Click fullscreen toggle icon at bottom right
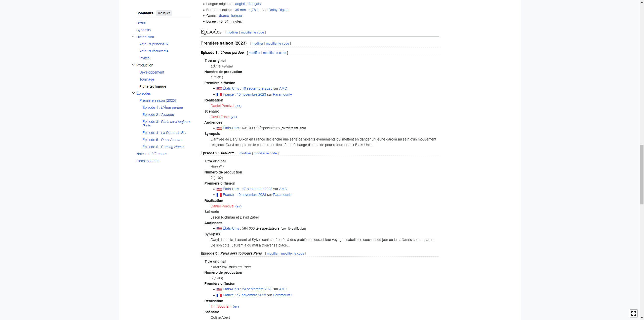Image resolution: width=644 pixels, height=320 pixels. 633,313
